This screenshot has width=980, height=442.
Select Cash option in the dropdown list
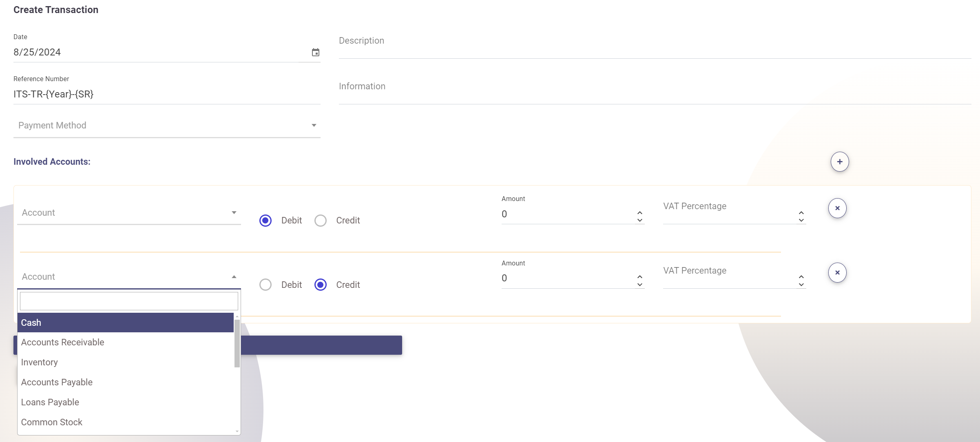click(31, 323)
